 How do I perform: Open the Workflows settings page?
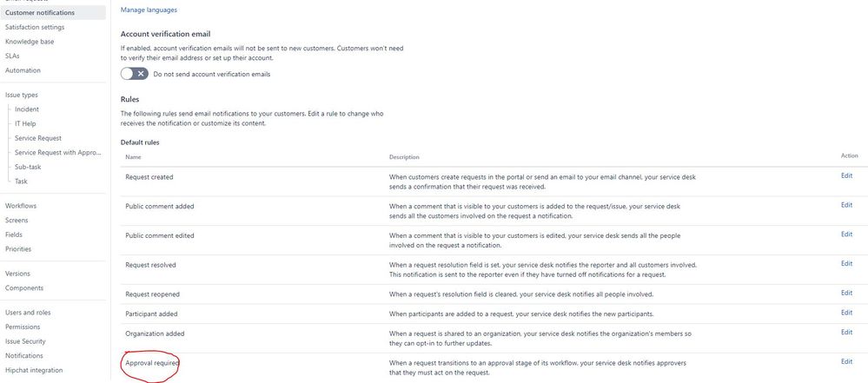point(21,206)
